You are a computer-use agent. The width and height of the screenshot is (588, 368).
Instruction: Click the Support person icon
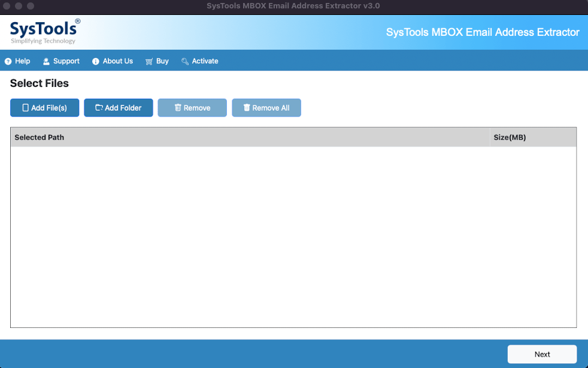(x=46, y=62)
